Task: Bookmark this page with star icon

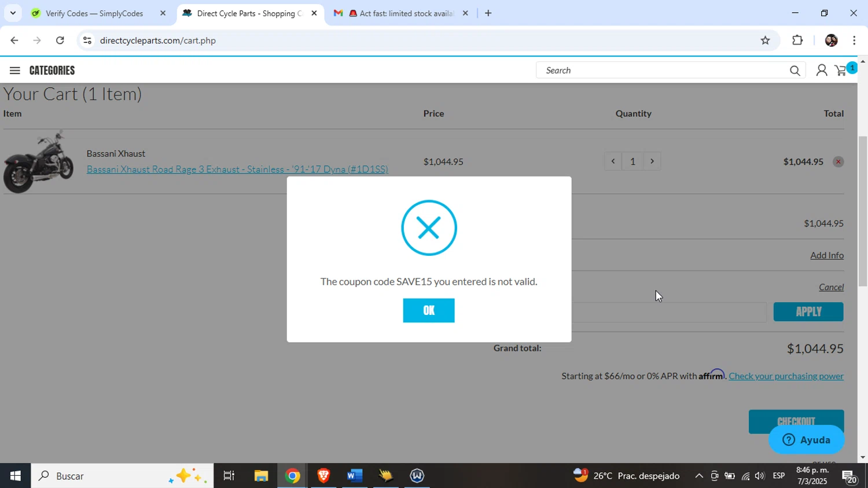Action: [x=765, y=41]
